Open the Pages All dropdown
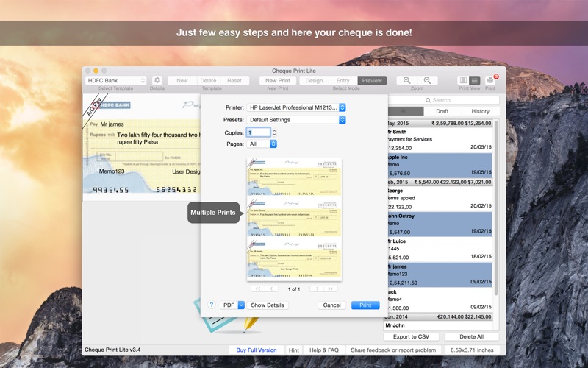 click(x=262, y=144)
